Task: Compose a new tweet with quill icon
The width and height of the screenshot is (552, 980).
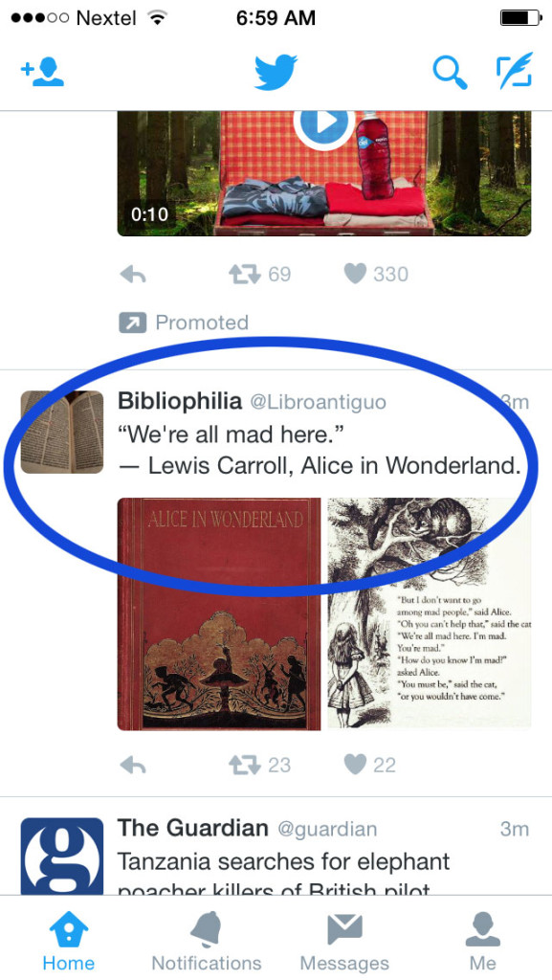Action: 515,70
